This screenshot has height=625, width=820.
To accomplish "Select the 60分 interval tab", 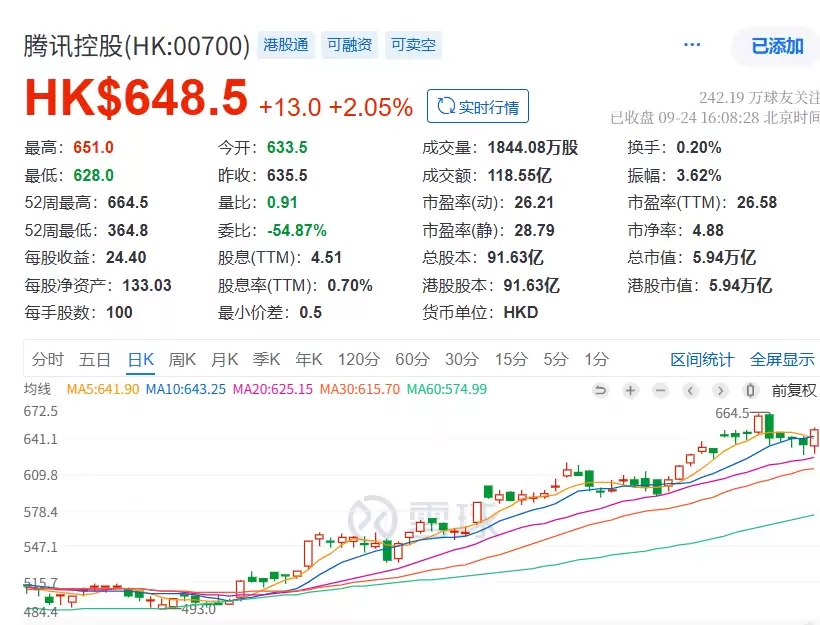I will 412,359.
